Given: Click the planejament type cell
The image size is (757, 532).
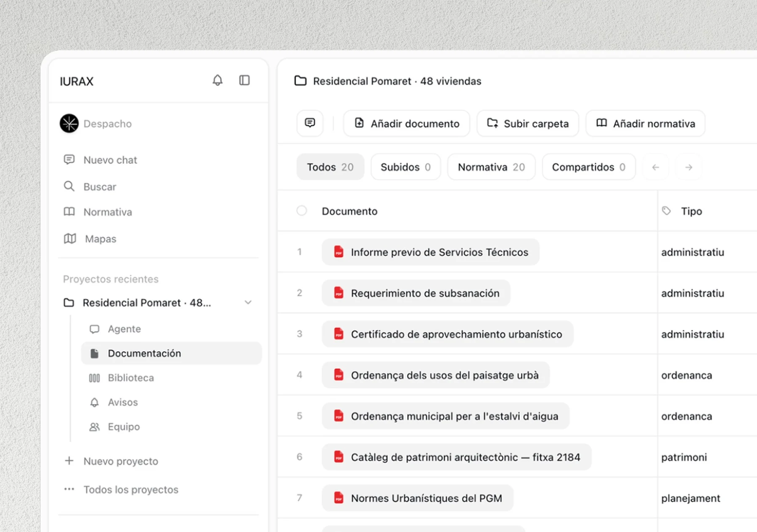Looking at the screenshot, I should 691,498.
